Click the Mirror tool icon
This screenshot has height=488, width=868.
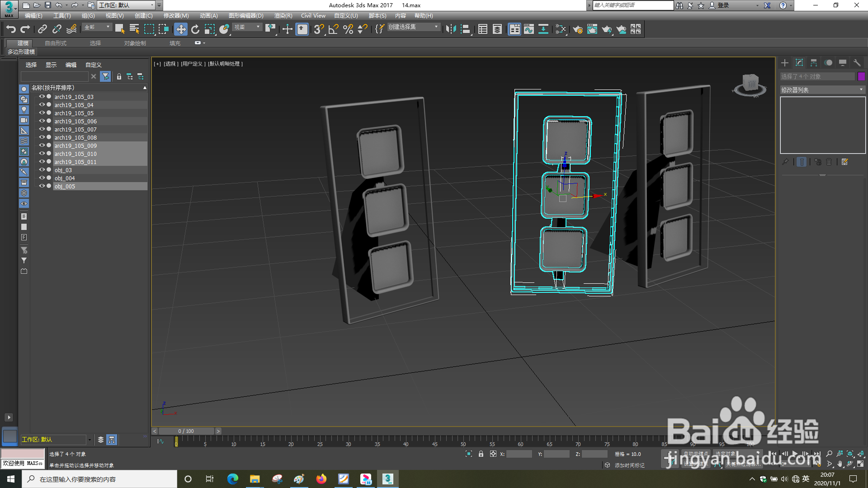click(x=450, y=29)
